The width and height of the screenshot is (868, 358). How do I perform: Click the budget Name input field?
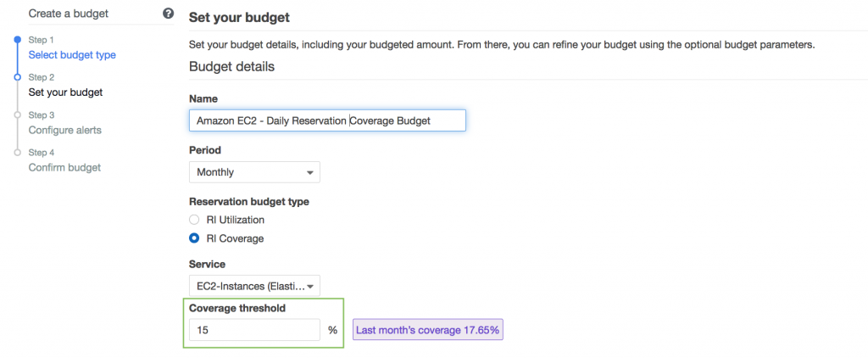pos(328,120)
